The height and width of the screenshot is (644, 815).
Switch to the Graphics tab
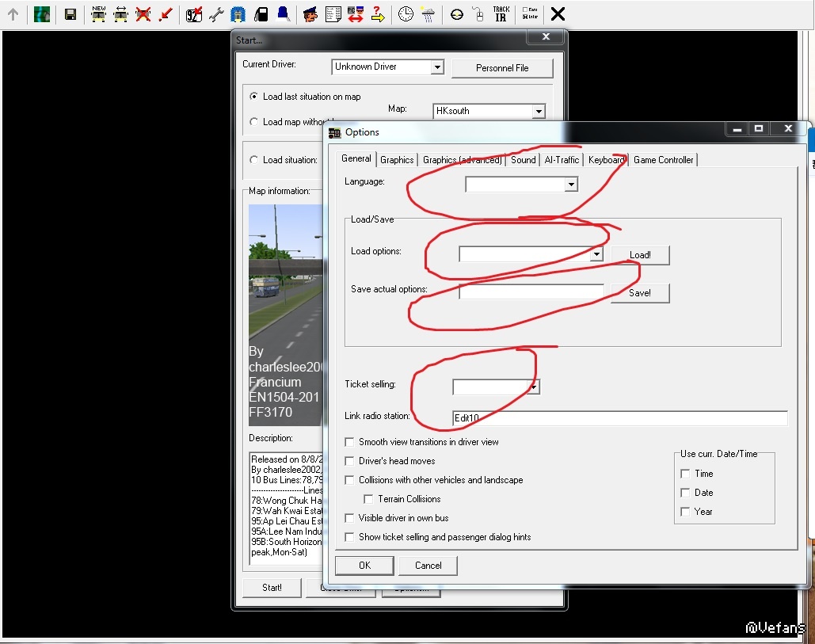397,160
